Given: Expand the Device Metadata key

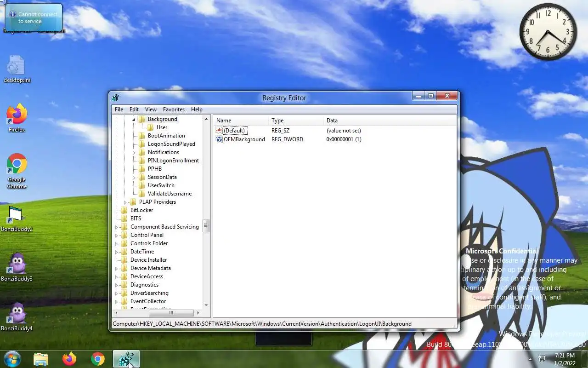Looking at the screenshot, I should 117,268.
